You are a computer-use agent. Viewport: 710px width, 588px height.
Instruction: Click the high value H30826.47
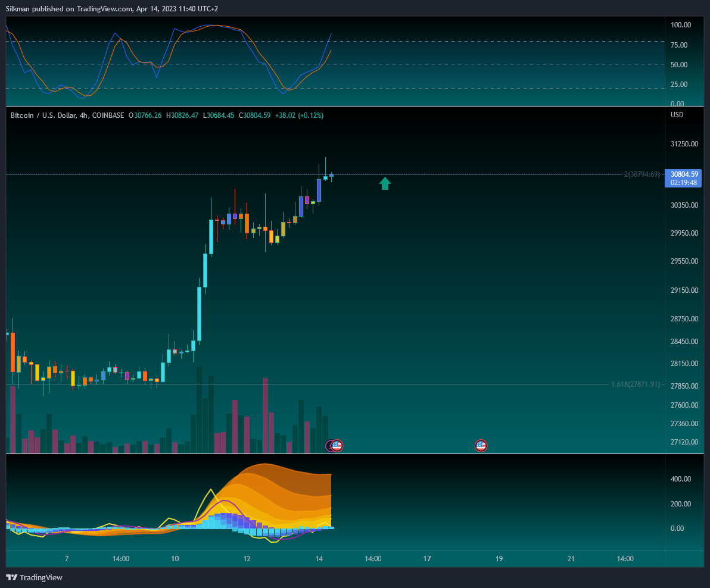182,115
